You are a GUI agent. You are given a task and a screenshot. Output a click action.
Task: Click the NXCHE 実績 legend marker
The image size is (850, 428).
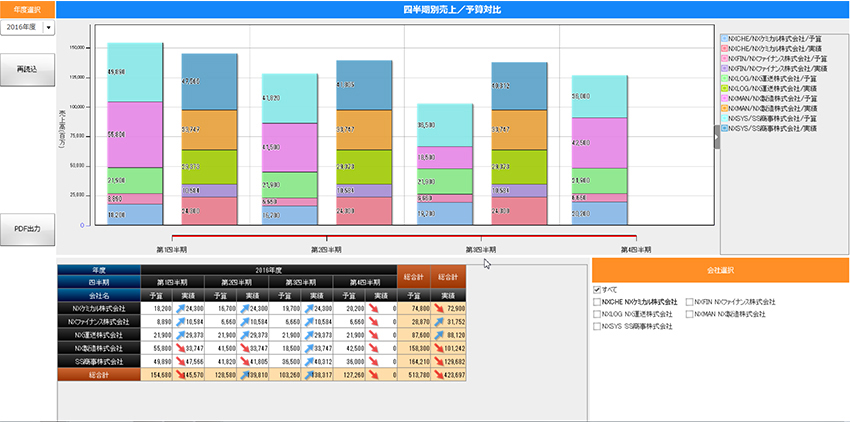pyautogui.click(x=725, y=49)
